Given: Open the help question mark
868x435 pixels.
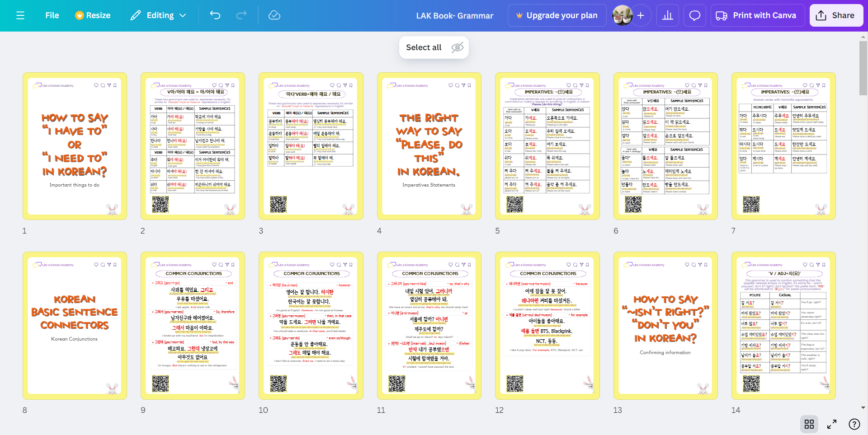Looking at the screenshot, I should pyautogui.click(x=854, y=424).
